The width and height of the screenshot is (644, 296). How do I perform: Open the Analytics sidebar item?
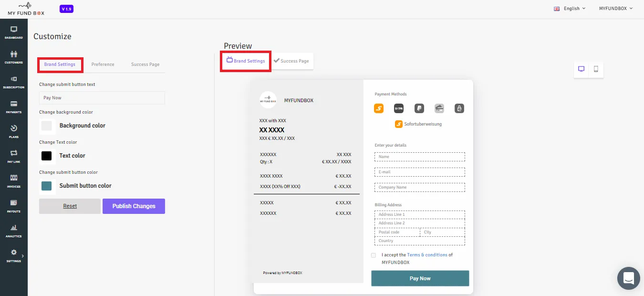(x=14, y=231)
